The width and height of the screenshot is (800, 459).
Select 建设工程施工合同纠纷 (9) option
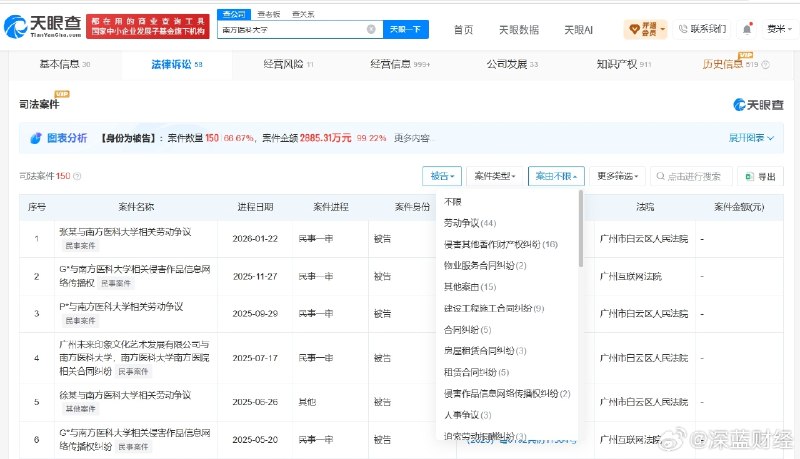pos(494,309)
